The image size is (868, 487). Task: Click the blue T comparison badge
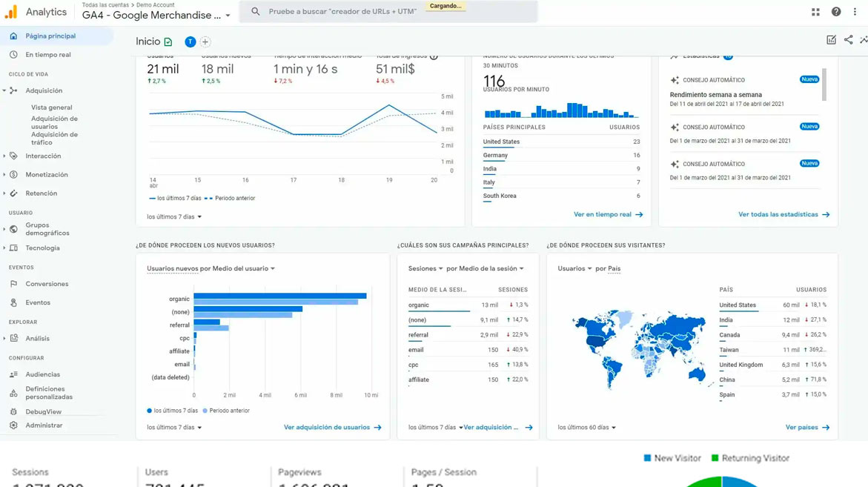pos(190,42)
